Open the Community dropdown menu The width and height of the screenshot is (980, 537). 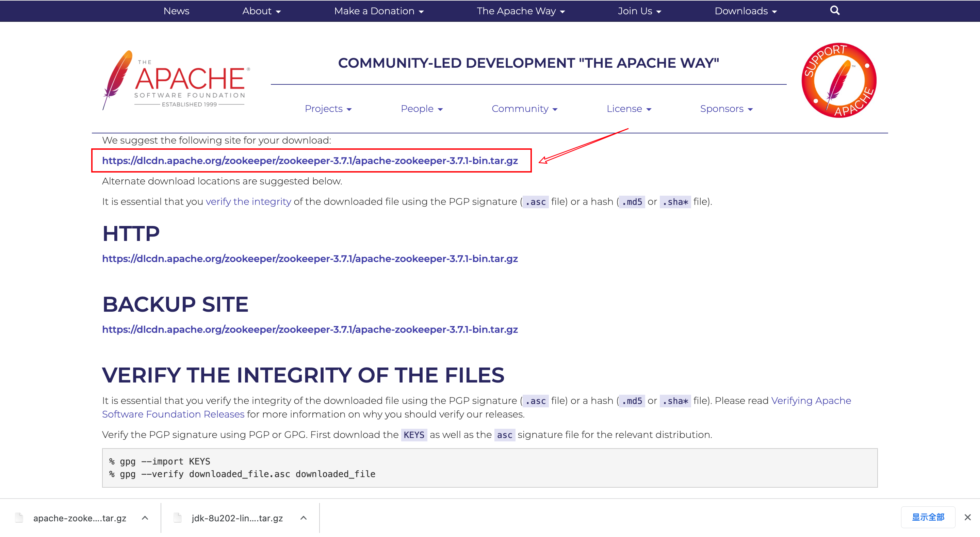tap(524, 109)
